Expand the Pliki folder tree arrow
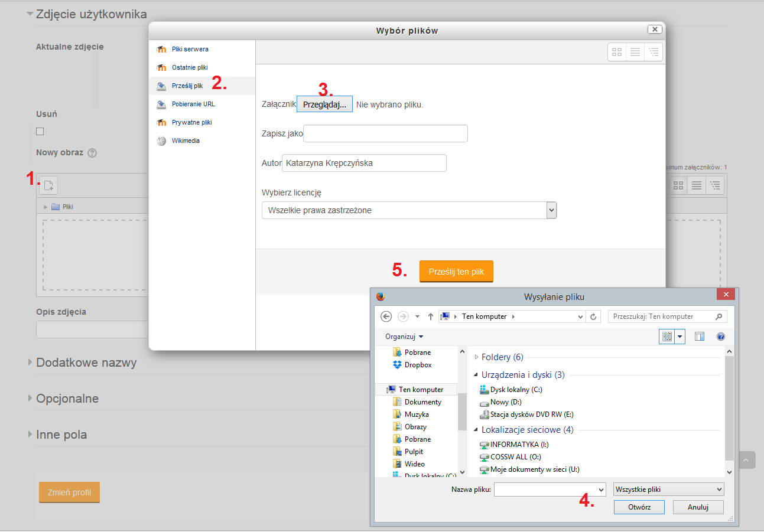The height and width of the screenshot is (532, 764). tap(45, 207)
